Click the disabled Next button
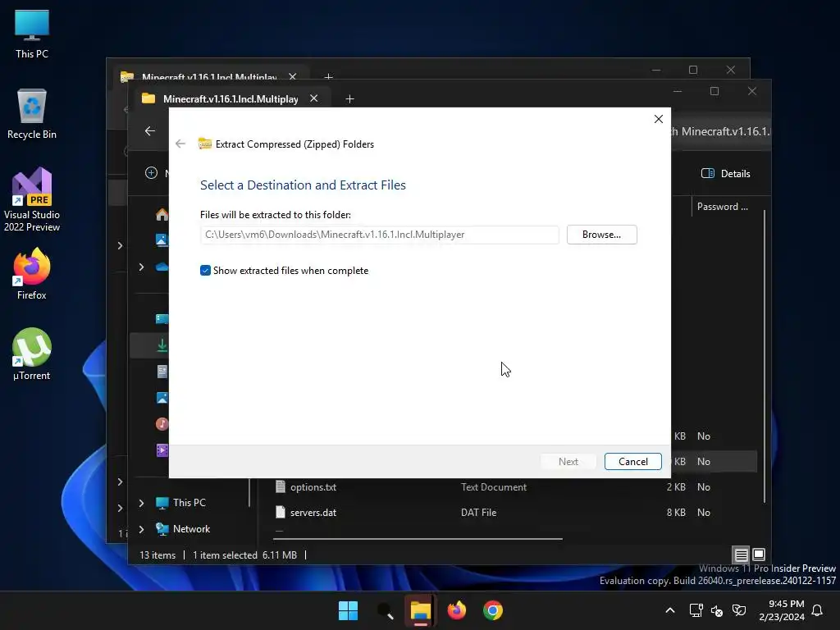840x630 pixels. point(568,461)
